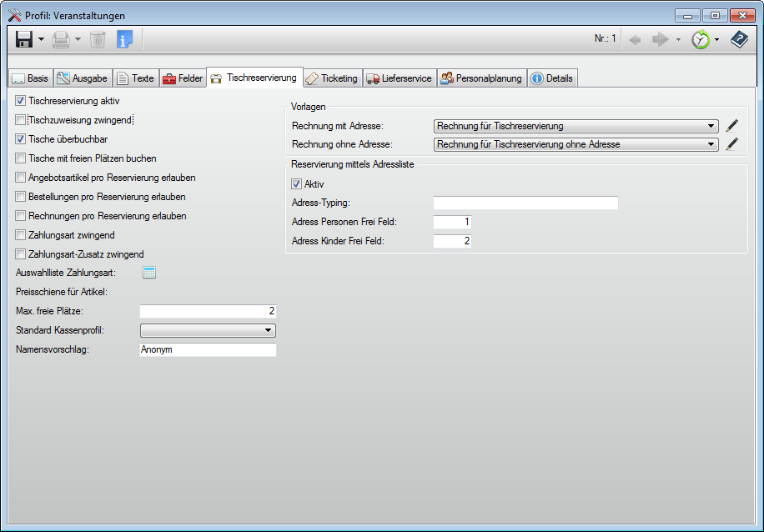Open Auswahlliste Zahlungsart list icon
Screen dimensions: 764x532
tap(148, 273)
